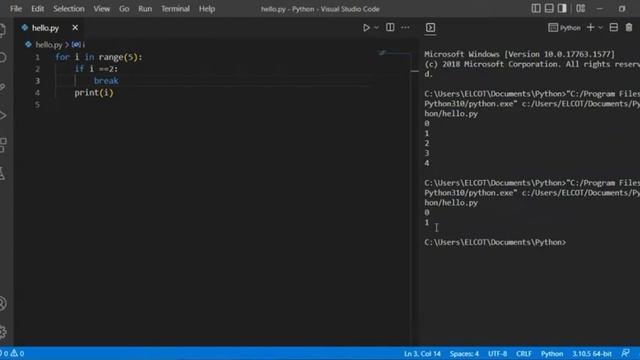Select interpreter 3.10.5 64-bit
This screenshot has width=640, height=360.
tap(591, 353)
